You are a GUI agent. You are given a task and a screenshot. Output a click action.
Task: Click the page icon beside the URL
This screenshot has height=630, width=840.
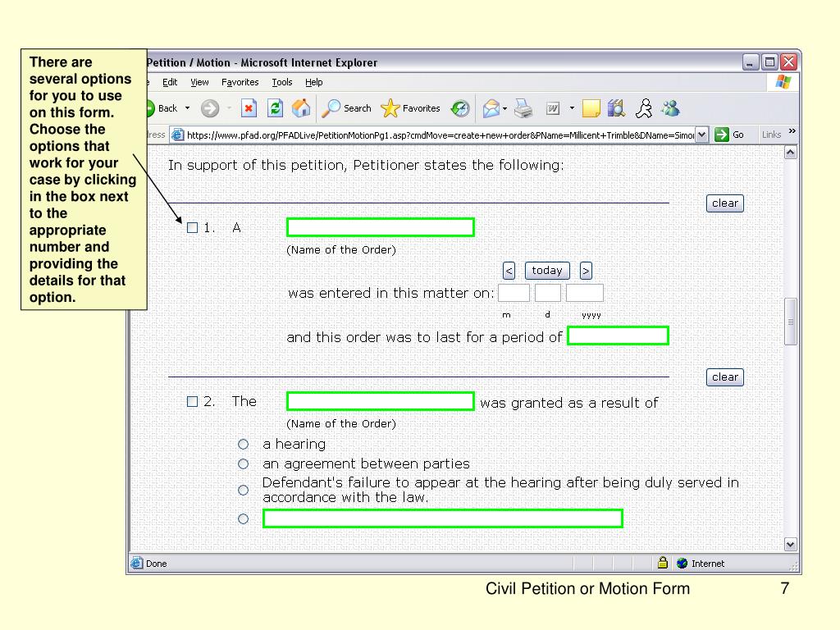click(x=177, y=135)
